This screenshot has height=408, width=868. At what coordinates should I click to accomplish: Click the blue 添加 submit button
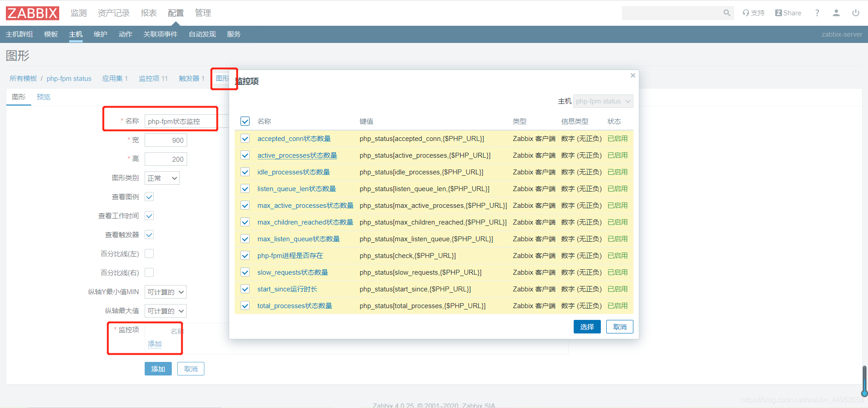[x=158, y=369]
